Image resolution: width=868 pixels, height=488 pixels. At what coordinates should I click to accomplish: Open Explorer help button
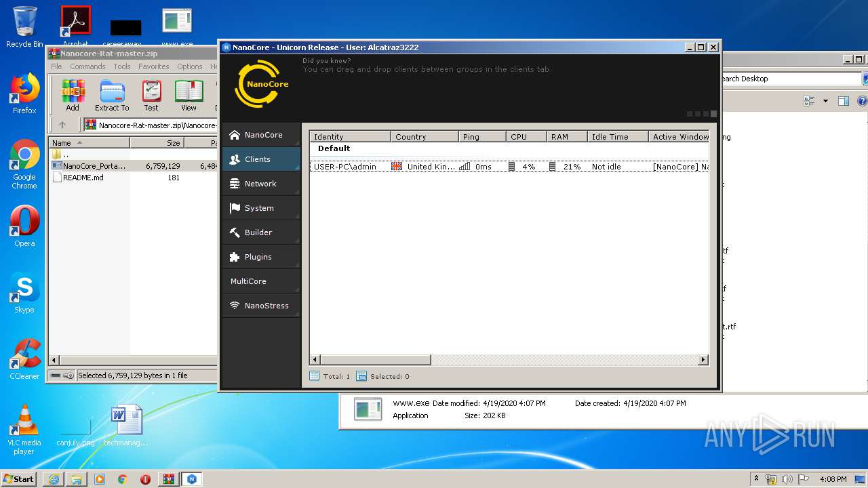click(862, 101)
